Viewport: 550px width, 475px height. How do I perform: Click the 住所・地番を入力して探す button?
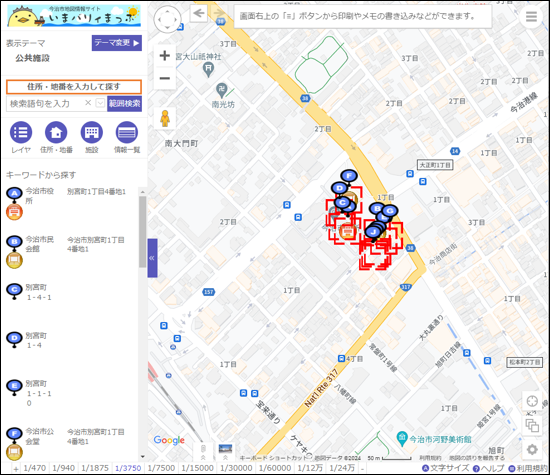[x=74, y=87]
